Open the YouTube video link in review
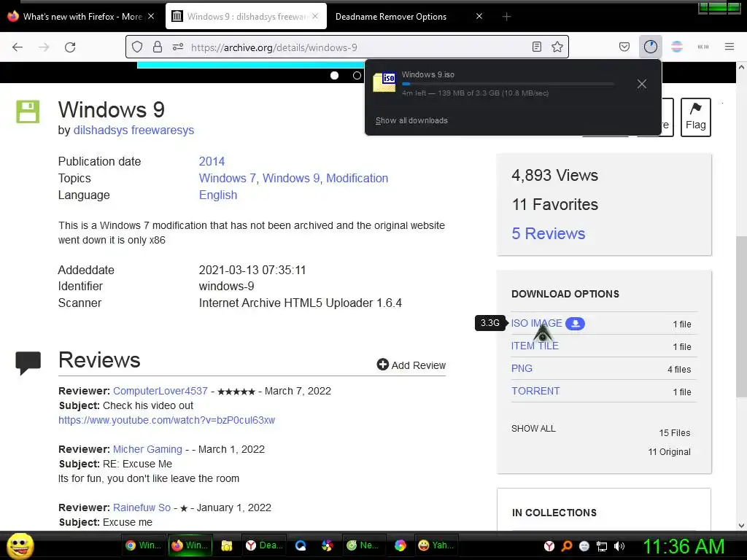Image resolution: width=747 pixels, height=560 pixels. pos(167,420)
